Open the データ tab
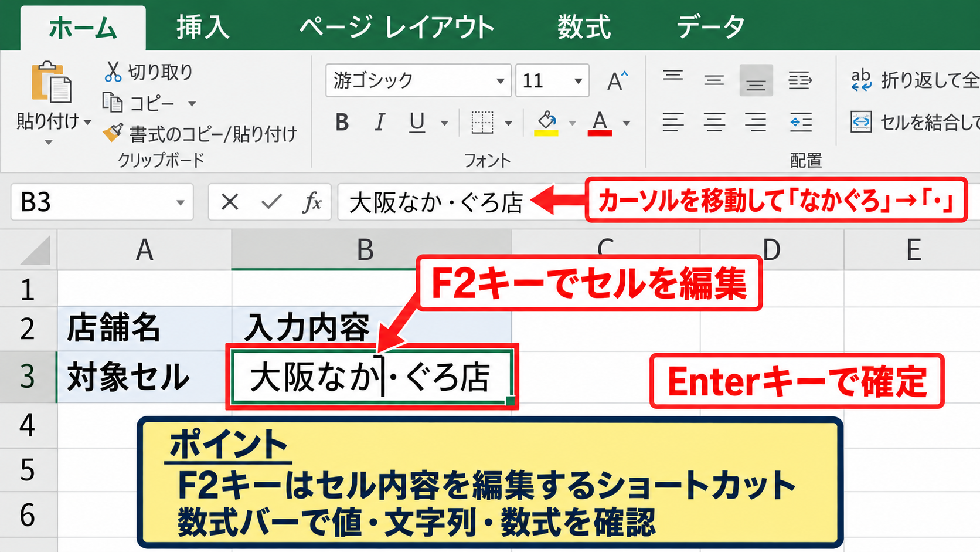The image size is (980, 552). point(710,27)
